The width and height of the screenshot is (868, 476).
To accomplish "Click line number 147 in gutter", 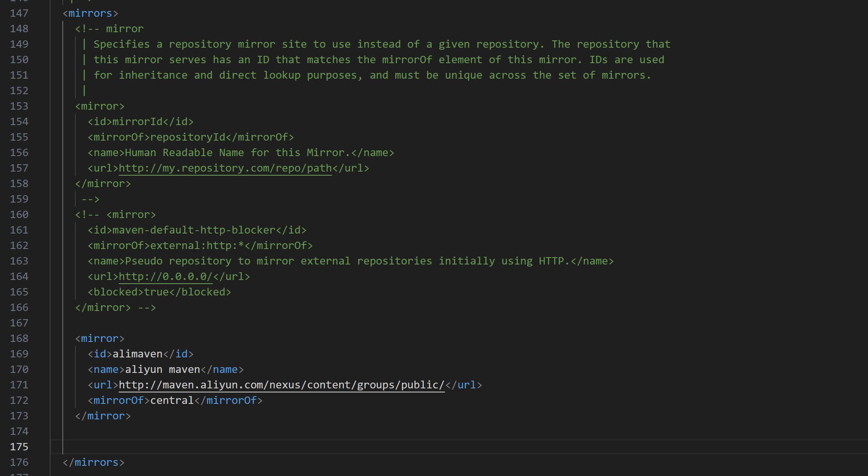I will click(19, 13).
